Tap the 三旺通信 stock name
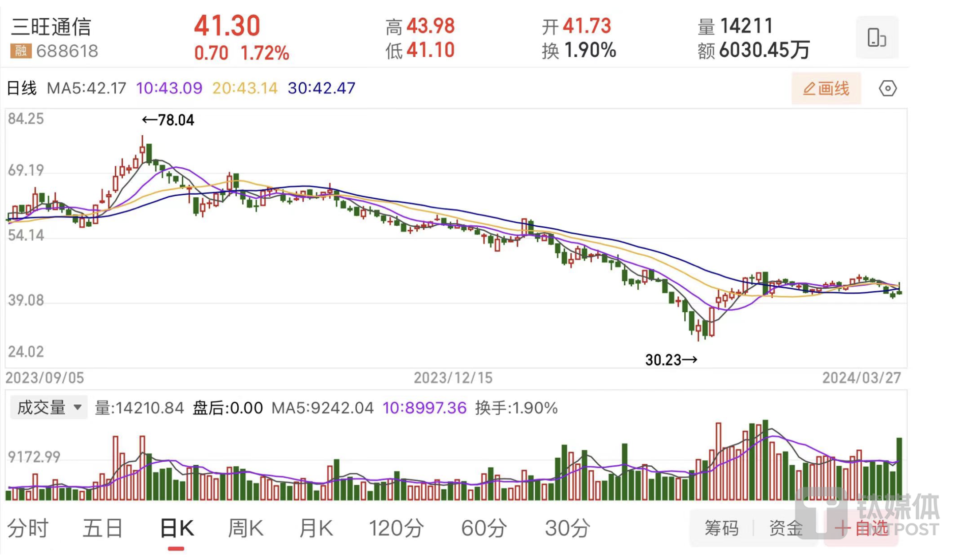This screenshot has width=980, height=558. 51,27
